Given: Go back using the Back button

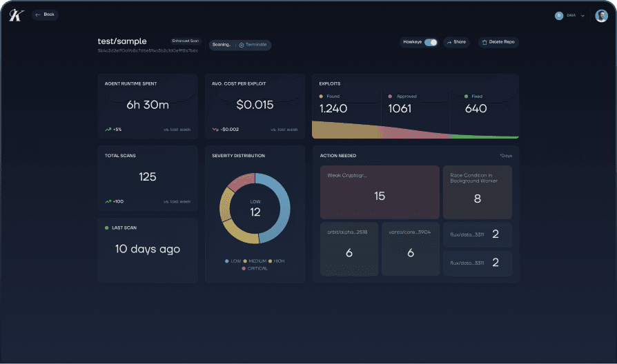Looking at the screenshot, I should pos(45,14).
